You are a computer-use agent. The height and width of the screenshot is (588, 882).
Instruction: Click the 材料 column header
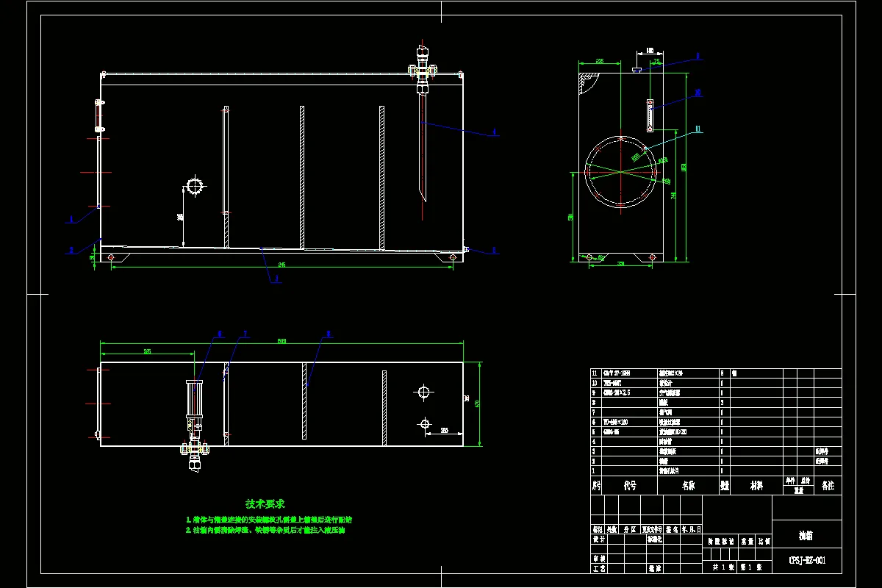pyautogui.click(x=756, y=486)
